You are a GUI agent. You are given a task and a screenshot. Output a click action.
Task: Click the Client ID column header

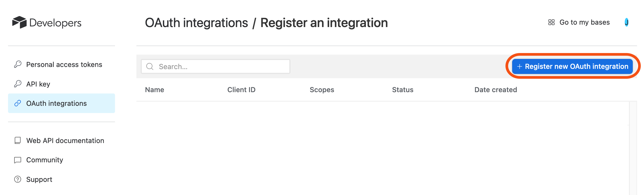[x=241, y=90]
